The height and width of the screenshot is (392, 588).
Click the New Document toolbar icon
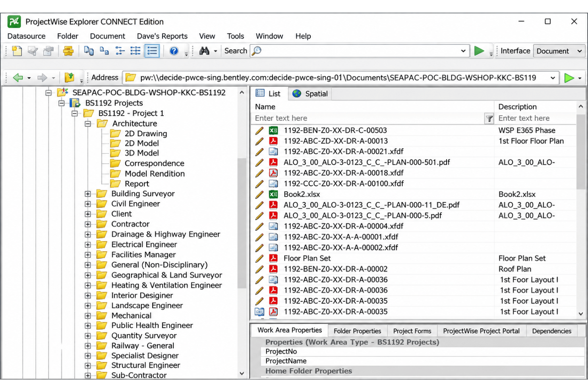17,51
